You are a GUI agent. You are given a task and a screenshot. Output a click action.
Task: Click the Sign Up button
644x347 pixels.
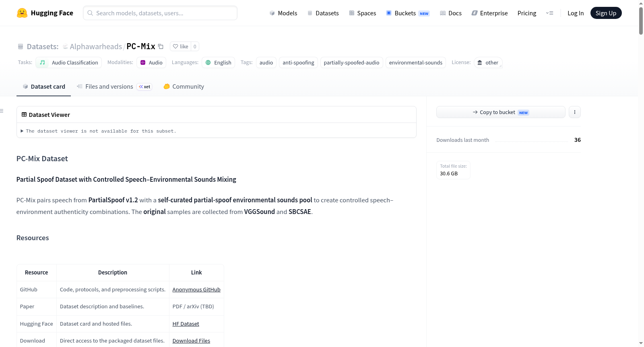click(x=606, y=13)
